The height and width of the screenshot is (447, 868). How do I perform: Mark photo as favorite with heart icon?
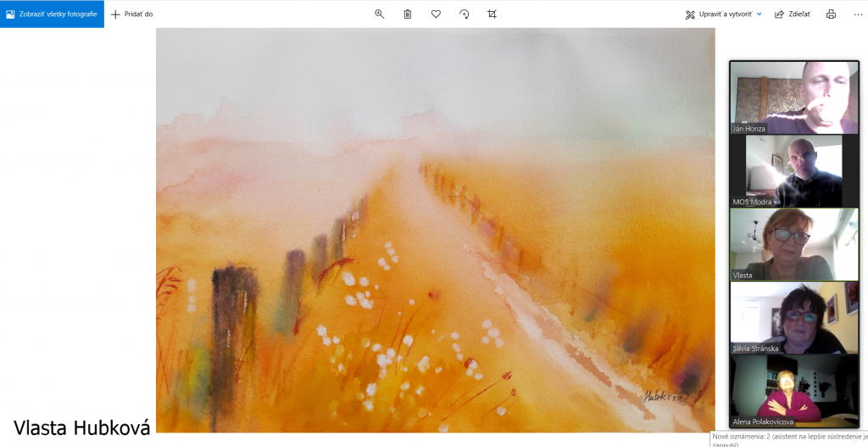pyautogui.click(x=437, y=14)
